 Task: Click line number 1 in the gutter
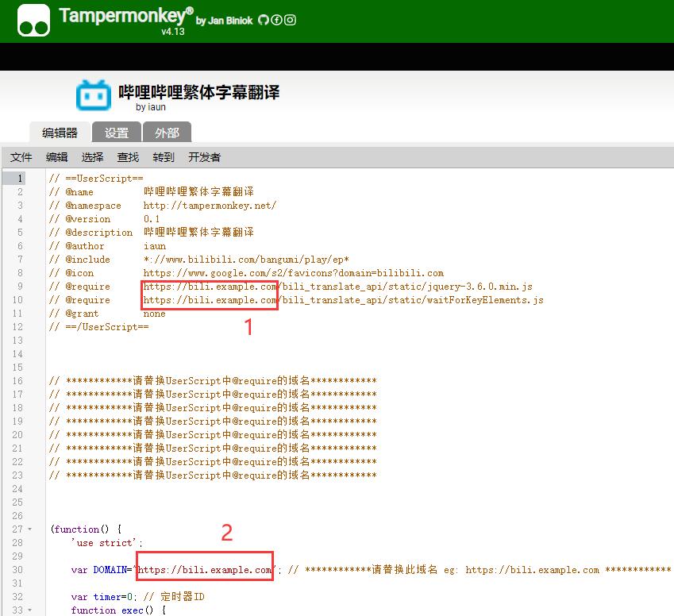click(20, 179)
